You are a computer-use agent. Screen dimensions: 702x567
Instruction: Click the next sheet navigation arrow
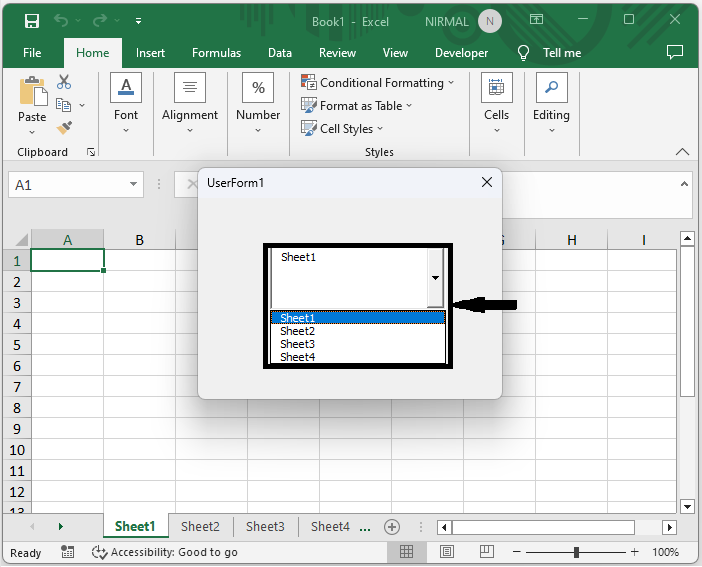point(60,526)
